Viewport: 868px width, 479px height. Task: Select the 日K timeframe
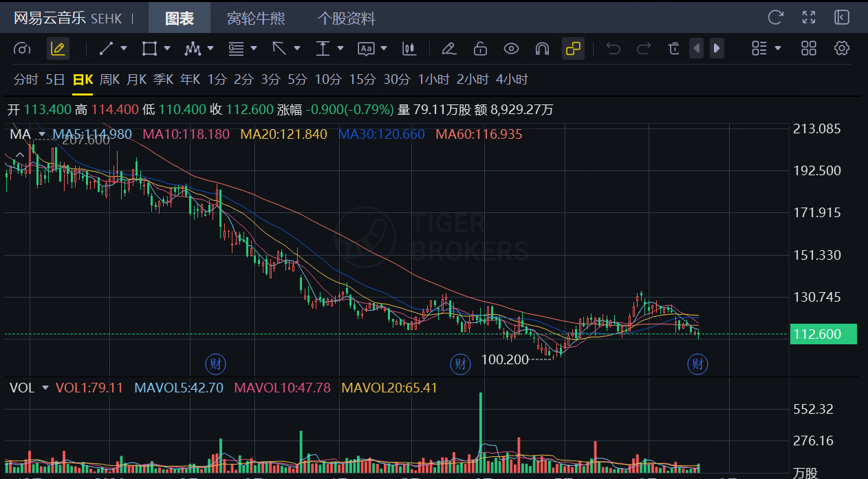pos(83,80)
